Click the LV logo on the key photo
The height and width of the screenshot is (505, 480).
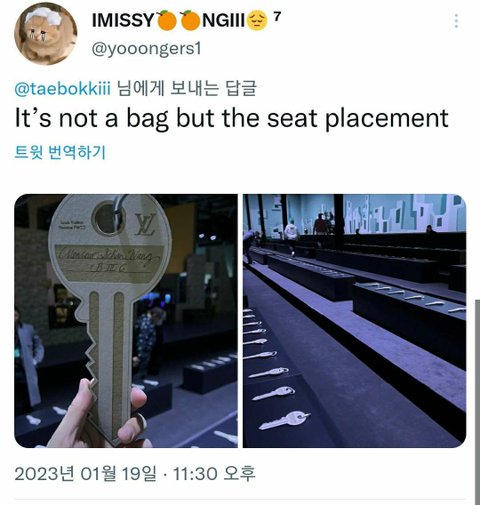pyautogui.click(x=146, y=224)
